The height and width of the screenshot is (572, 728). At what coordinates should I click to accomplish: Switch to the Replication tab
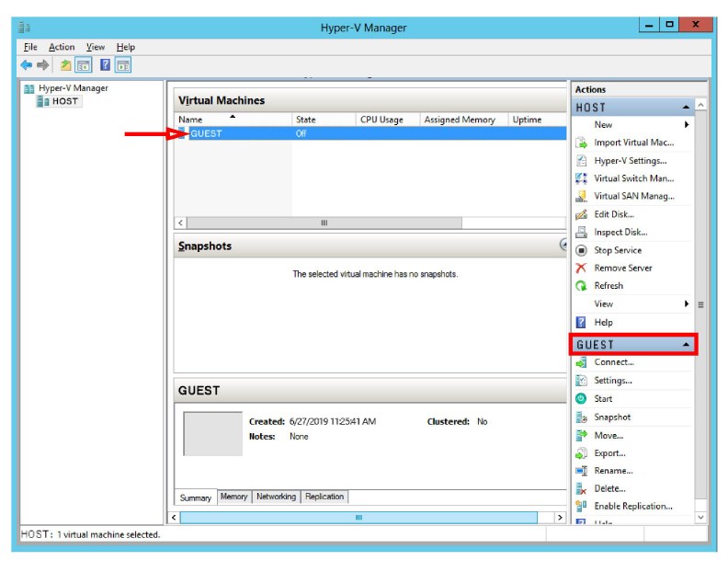(x=324, y=497)
